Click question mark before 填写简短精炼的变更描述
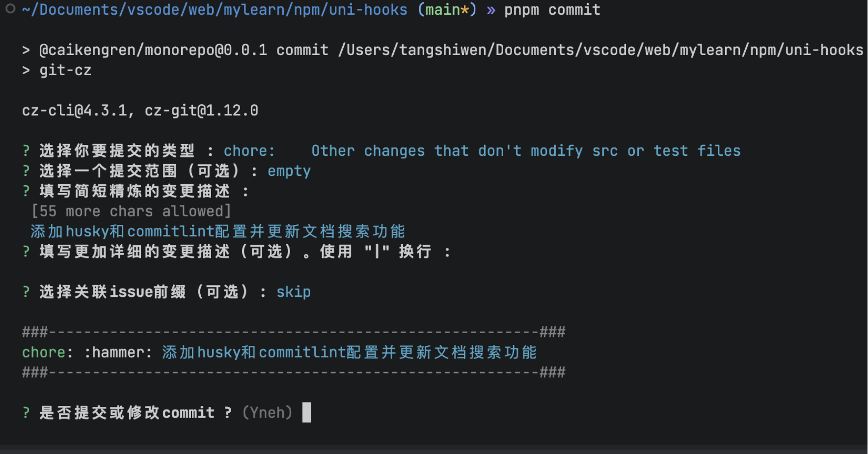The image size is (868, 454). [26, 191]
